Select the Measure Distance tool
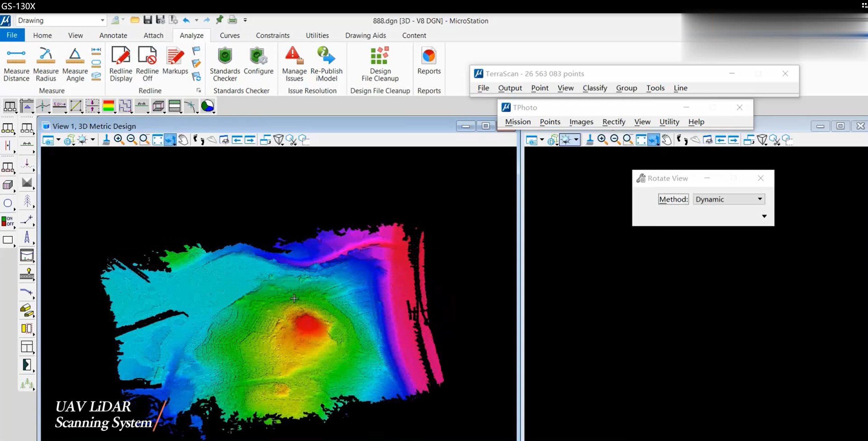This screenshot has height=441, width=868. (16, 64)
